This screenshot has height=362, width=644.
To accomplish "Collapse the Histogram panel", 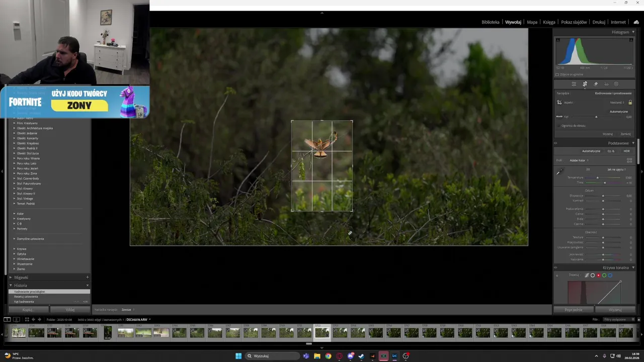I will (x=633, y=32).
